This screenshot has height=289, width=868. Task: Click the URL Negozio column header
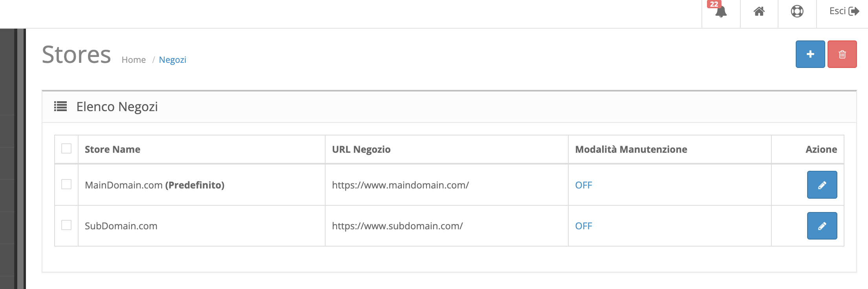click(361, 149)
